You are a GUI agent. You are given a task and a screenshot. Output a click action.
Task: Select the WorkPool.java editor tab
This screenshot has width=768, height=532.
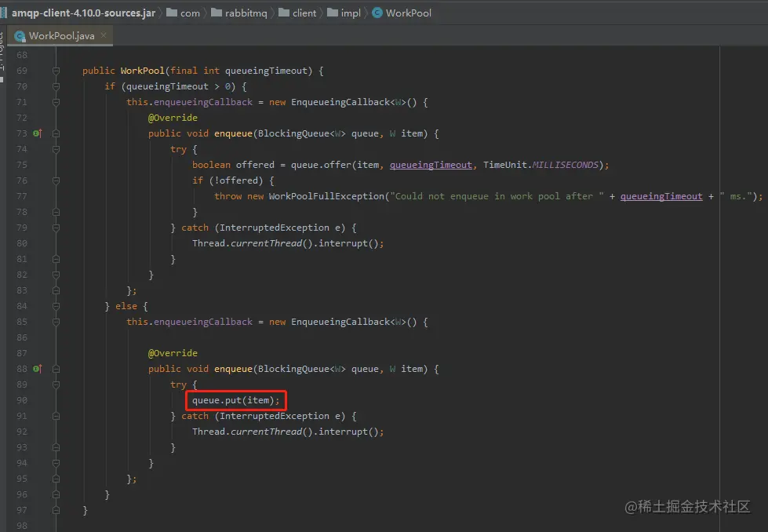pos(60,36)
